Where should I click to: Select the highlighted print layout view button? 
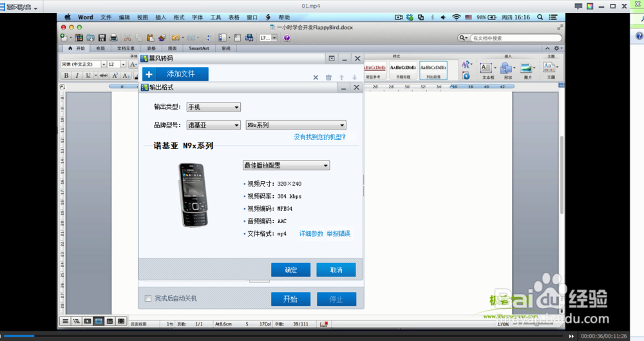tap(99, 321)
